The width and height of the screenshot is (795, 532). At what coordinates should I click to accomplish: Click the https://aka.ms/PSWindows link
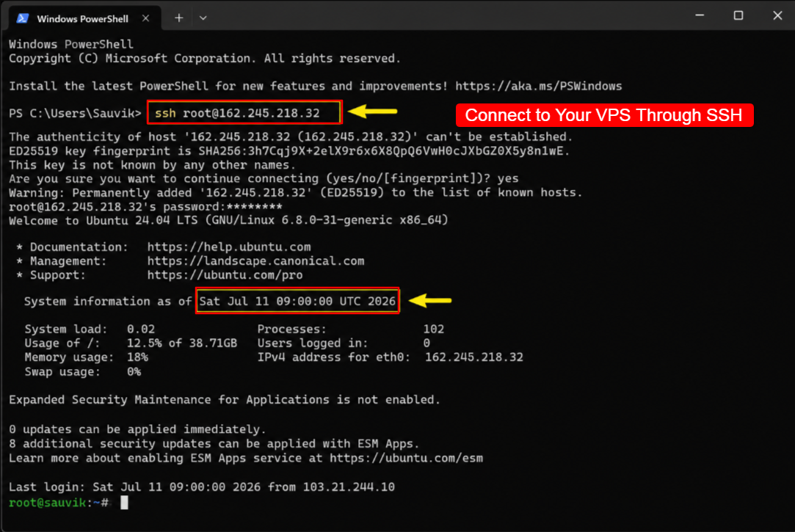tap(539, 86)
